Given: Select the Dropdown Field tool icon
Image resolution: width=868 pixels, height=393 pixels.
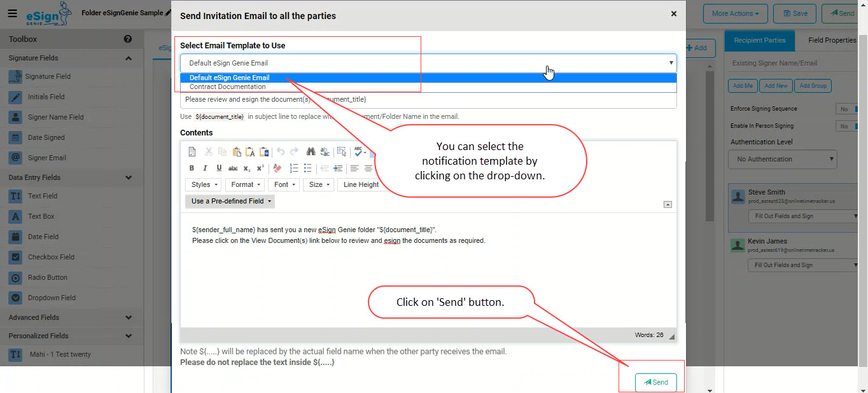Looking at the screenshot, I should point(15,298).
